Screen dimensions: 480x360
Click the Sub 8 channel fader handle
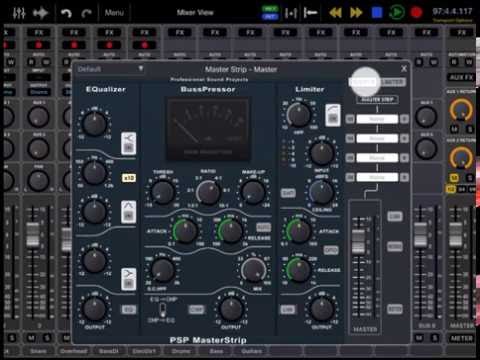(421, 234)
